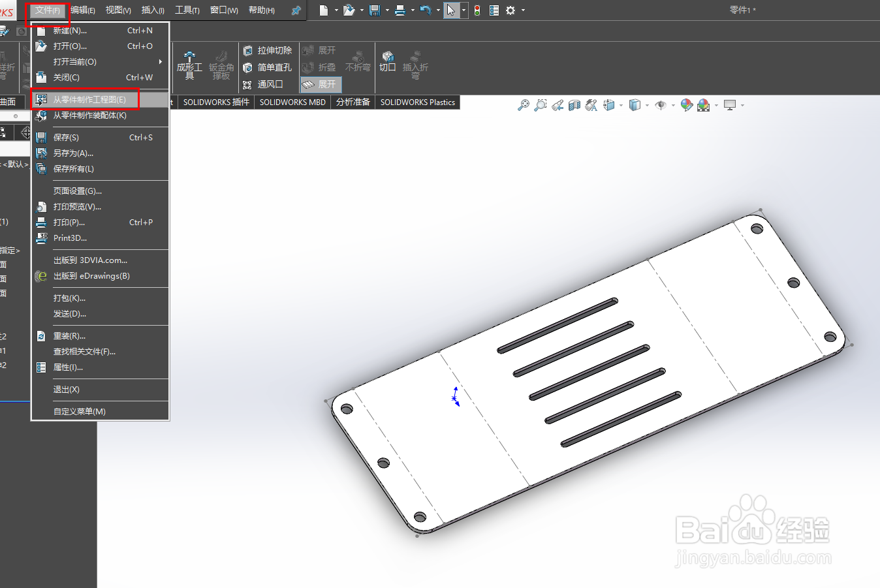
Task: Open the 编辑(E) menu
Action: pyautogui.click(x=83, y=10)
